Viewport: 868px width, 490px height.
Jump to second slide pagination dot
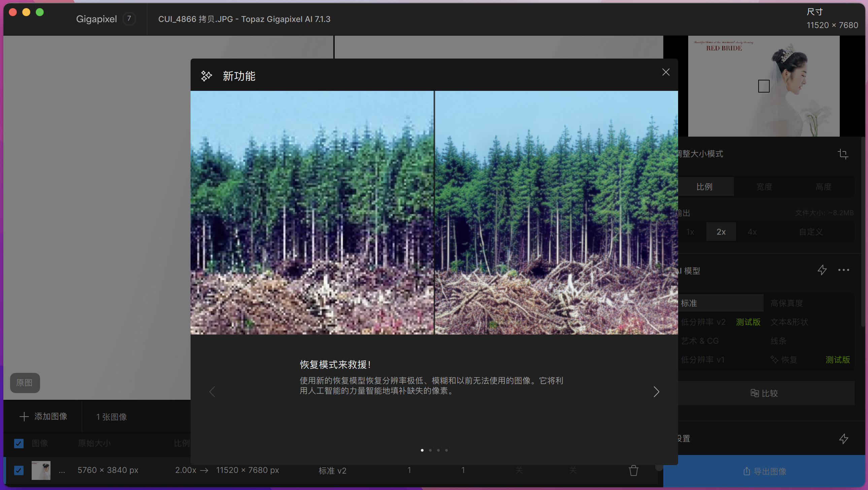coord(430,450)
